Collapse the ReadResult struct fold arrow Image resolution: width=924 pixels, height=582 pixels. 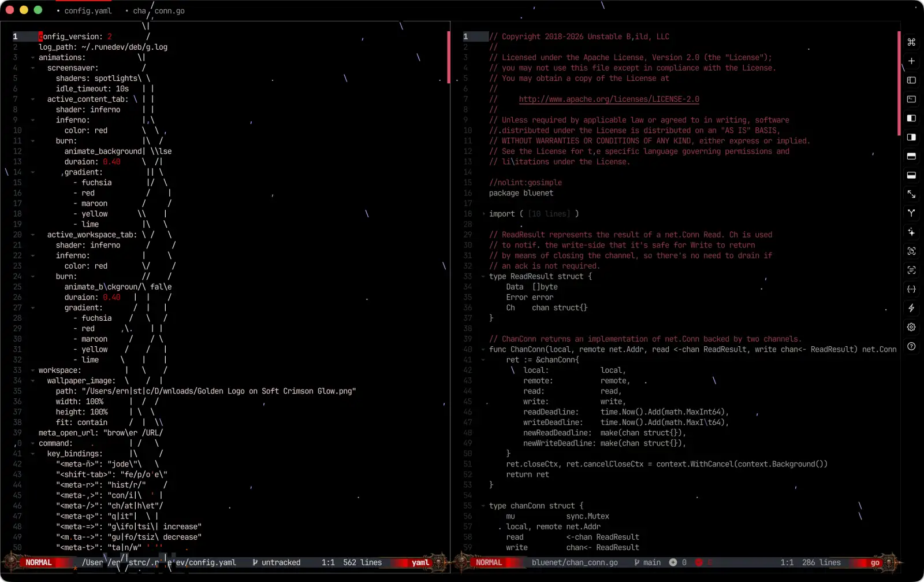pyautogui.click(x=483, y=276)
